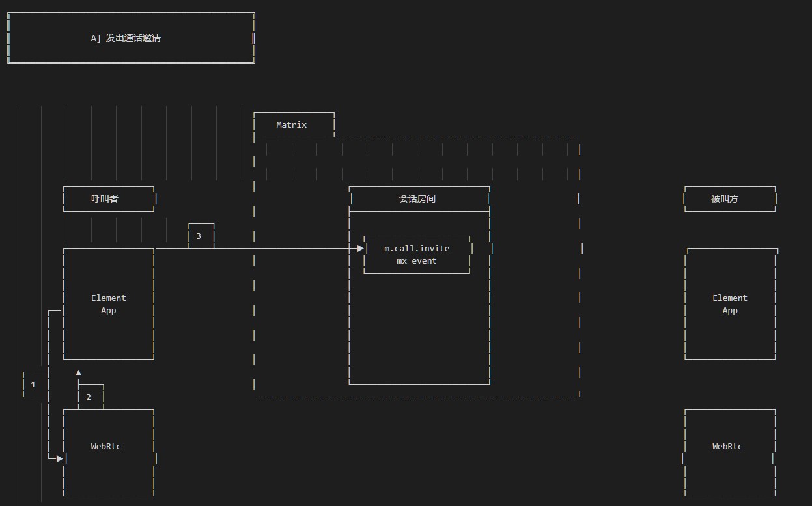Click the title text "A] 发出通话邀请"
This screenshot has height=506, width=812.
[x=126, y=38]
